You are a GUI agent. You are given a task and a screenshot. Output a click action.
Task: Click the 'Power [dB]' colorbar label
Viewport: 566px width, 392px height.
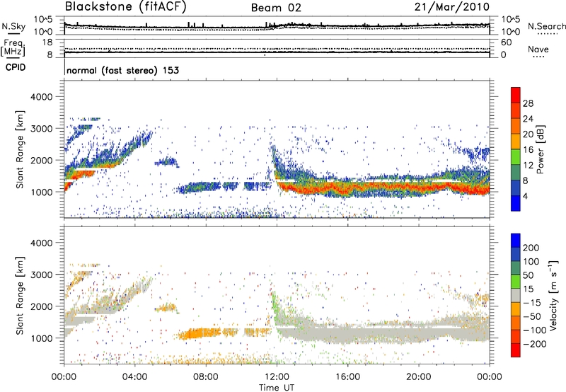pyautogui.click(x=541, y=149)
